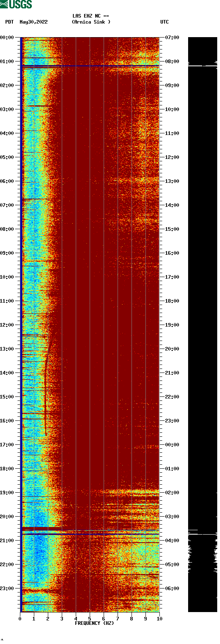Click the 08:00 PDT time label
The width and height of the screenshot is (220, 644).
coord(7,229)
